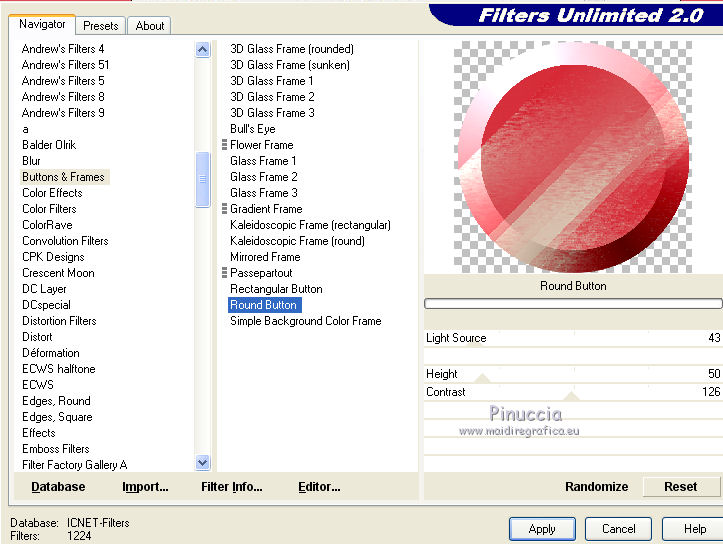
Task: Select the Round Button filter
Action: point(265,305)
